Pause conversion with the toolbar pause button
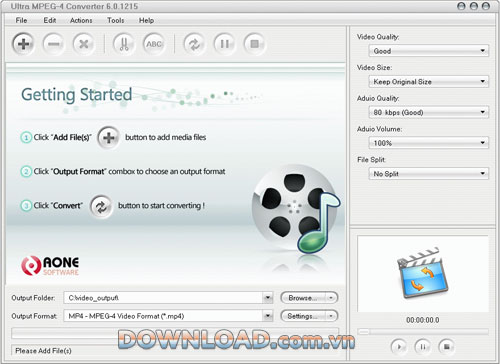Screen dimensions: 500x364 coord(224,44)
